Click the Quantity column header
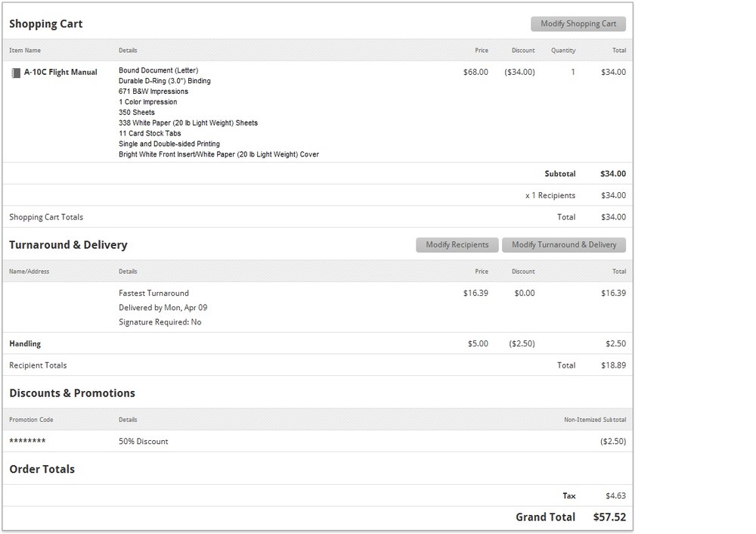This screenshot has width=756, height=534. pos(563,51)
